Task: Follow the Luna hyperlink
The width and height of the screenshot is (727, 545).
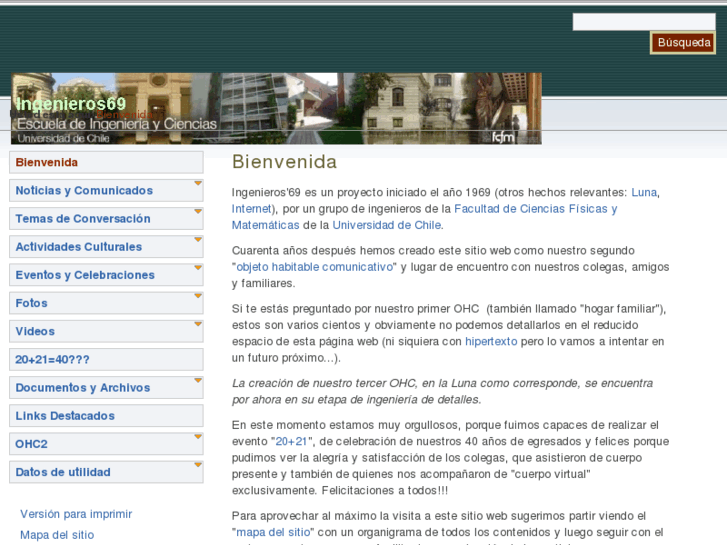Action: [644, 192]
